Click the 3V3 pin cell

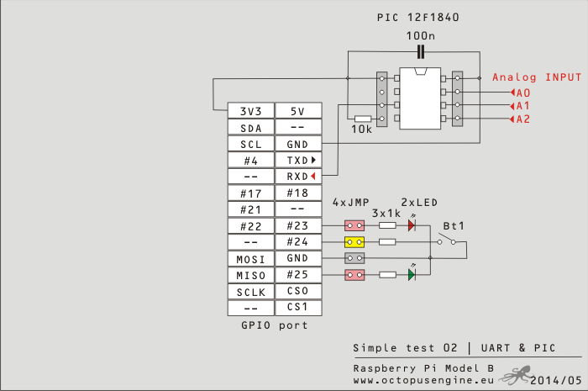[x=251, y=111]
